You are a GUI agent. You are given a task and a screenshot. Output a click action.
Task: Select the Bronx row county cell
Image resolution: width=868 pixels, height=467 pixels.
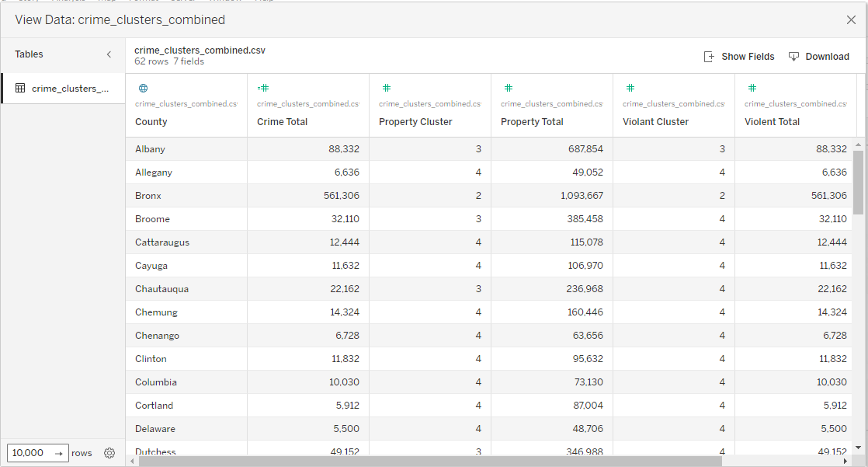[148, 196]
